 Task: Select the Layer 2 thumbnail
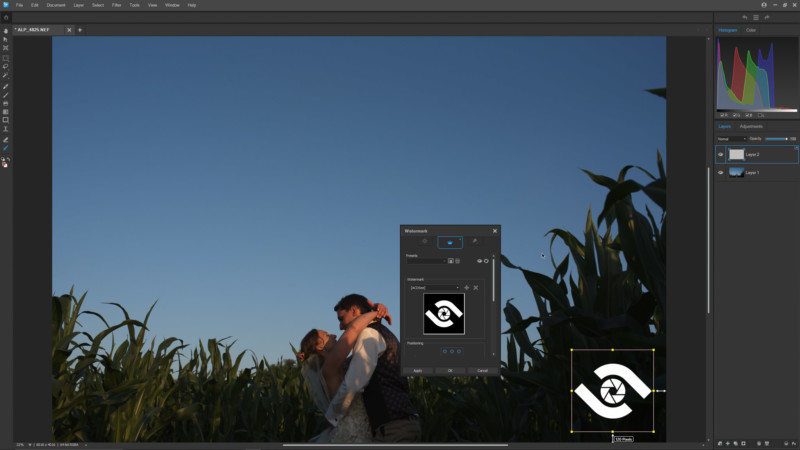[736, 154]
